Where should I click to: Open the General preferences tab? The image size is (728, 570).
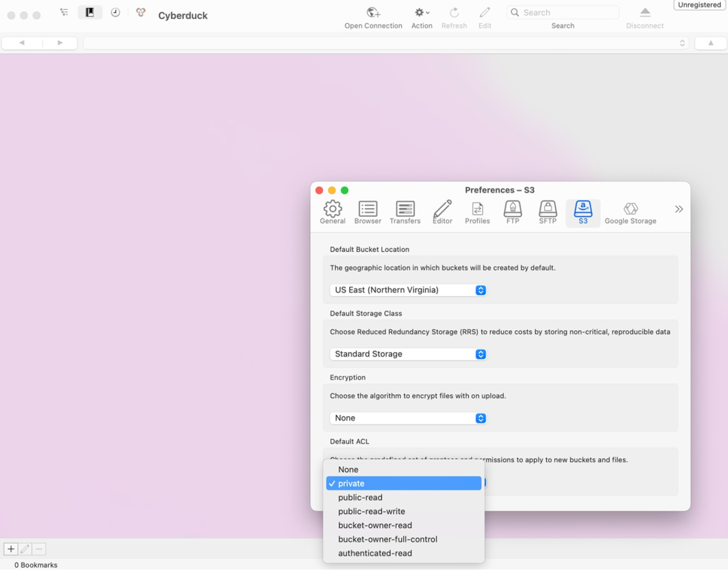pyautogui.click(x=333, y=212)
